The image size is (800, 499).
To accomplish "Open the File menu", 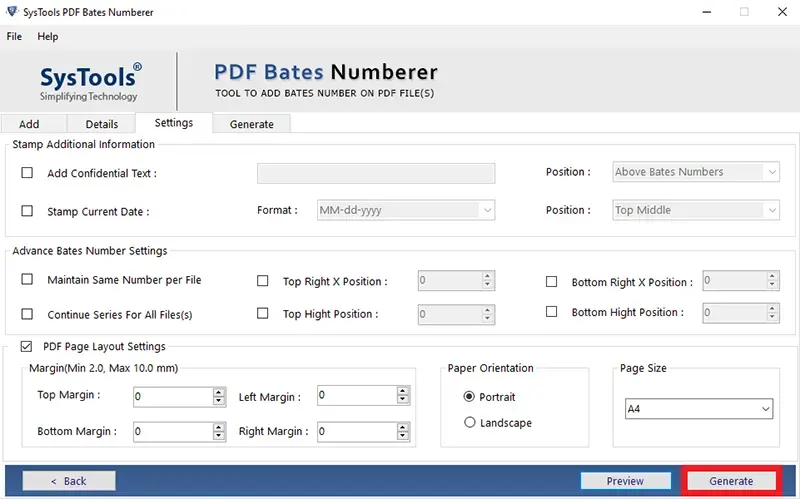I will tap(14, 36).
